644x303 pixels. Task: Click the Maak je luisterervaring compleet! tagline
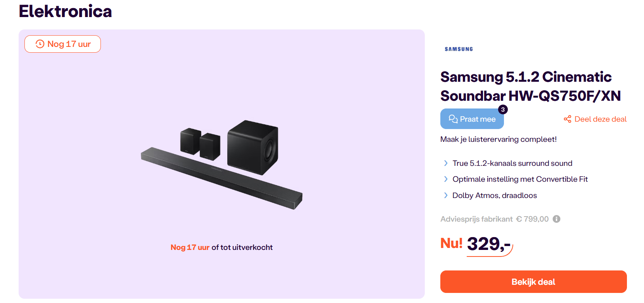click(498, 139)
